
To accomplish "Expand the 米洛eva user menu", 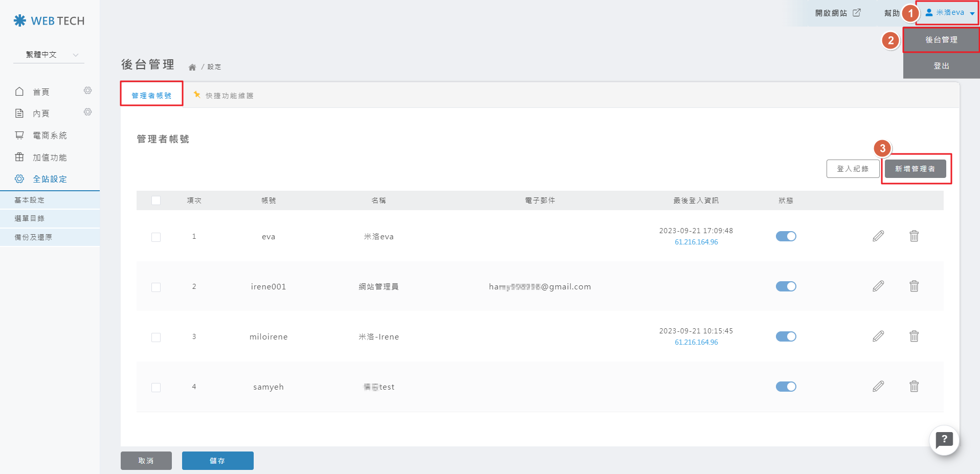I will (x=949, y=13).
